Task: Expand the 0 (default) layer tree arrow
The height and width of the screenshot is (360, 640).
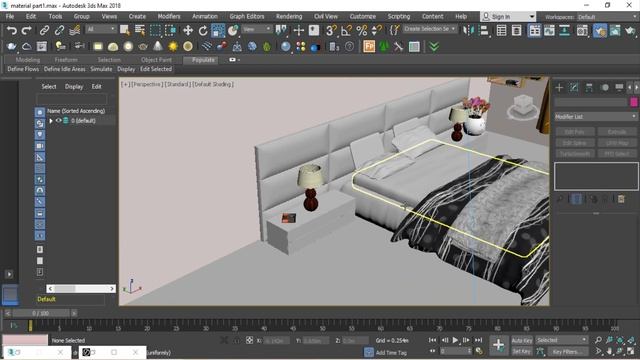Action: [x=51, y=120]
